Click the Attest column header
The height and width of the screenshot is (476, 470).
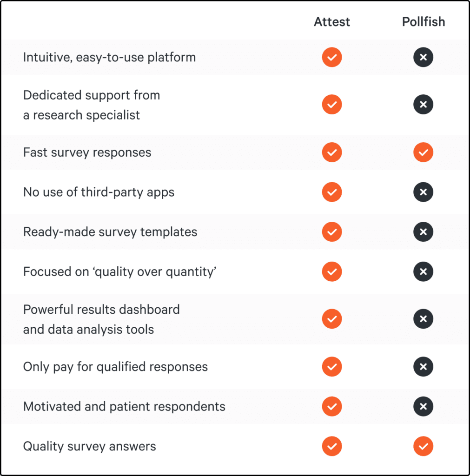pos(332,22)
